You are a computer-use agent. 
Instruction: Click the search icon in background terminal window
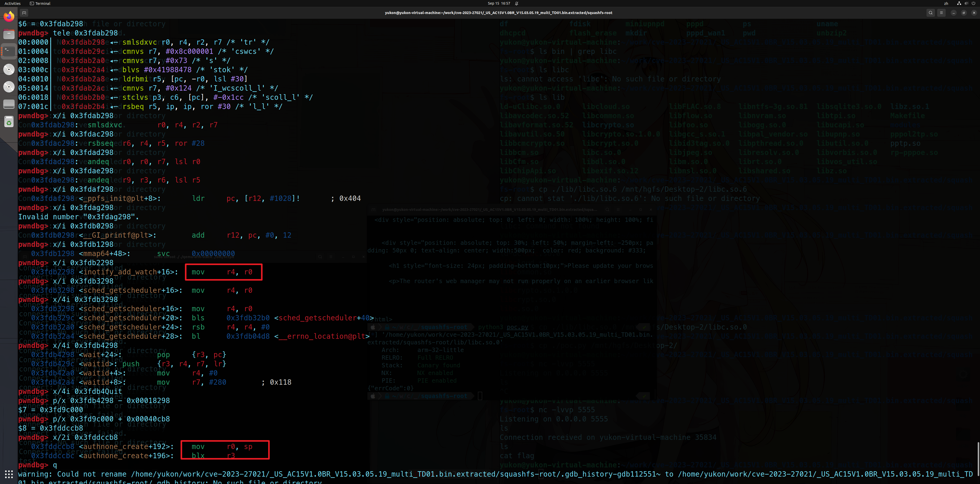pos(607,210)
